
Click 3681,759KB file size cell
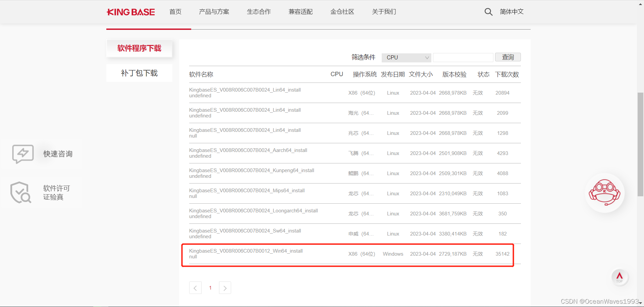click(453, 214)
